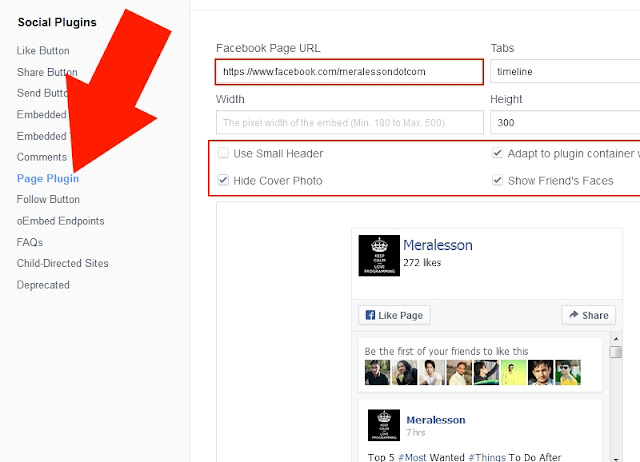Go to oEmbed Endpoints
The width and height of the screenshot is (640, 462).
tap(60, 221)
